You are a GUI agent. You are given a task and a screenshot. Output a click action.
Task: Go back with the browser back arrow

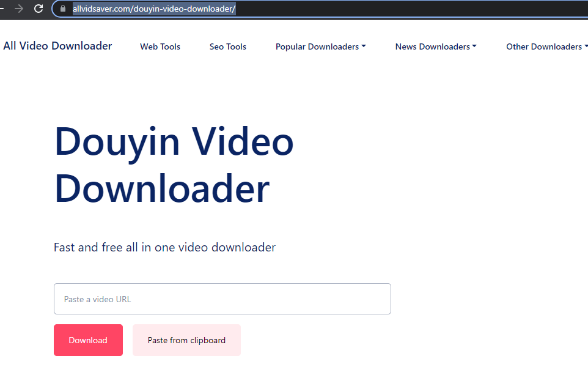point(1,9)
